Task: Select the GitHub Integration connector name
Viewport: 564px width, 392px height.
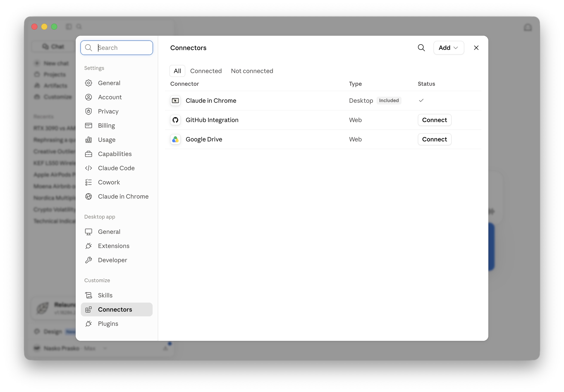Action: [x=212, y=120]
